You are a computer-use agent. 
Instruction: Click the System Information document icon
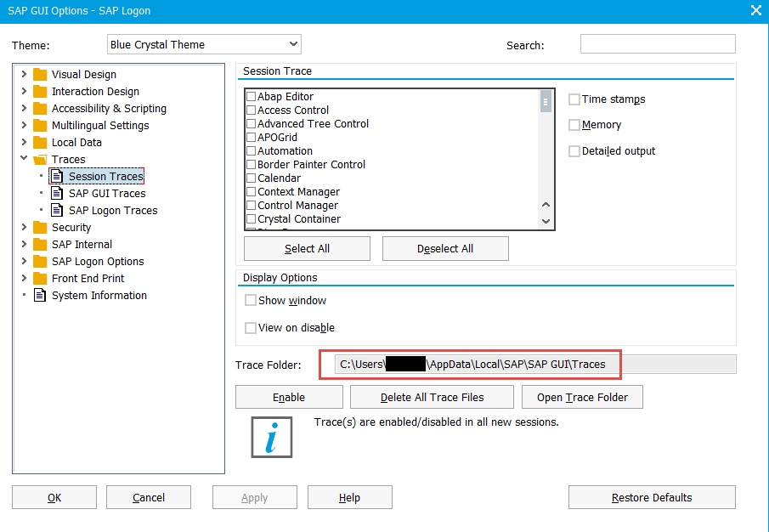coord(40,296)
